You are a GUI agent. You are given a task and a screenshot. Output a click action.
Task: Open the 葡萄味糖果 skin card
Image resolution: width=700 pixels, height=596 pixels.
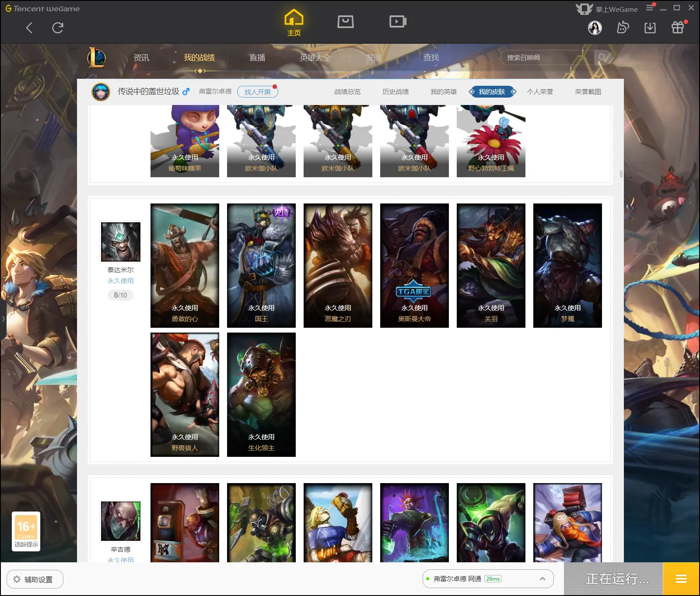tap(185, 141)
